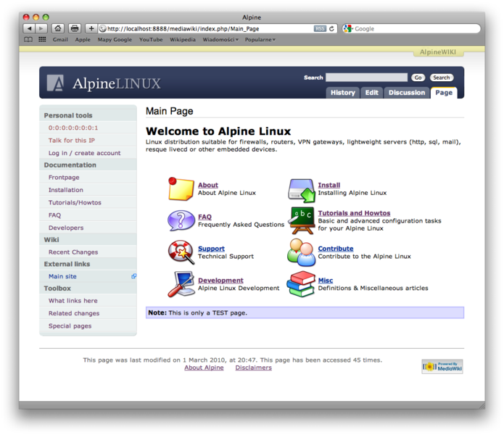Click the Alpine logo icon in the header
The width and height of the screenshot is (504, 435).
55,83
